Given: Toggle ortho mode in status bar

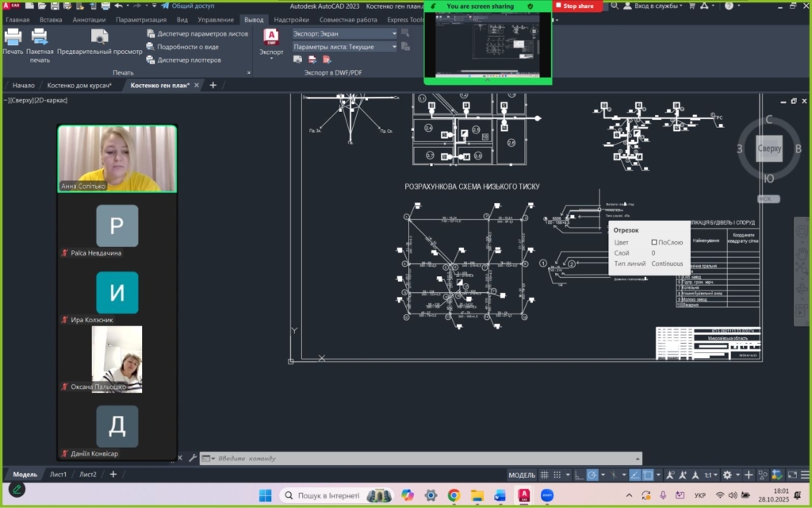Looking at the screenshot, I should coord(580,475).
